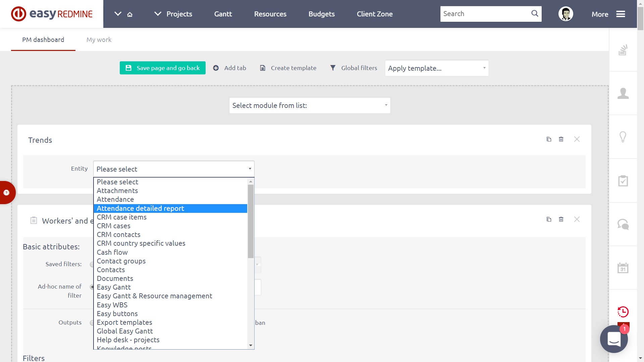Switch to the My work tab
Viewport: 644px width, 362px height.
point(99,40)
